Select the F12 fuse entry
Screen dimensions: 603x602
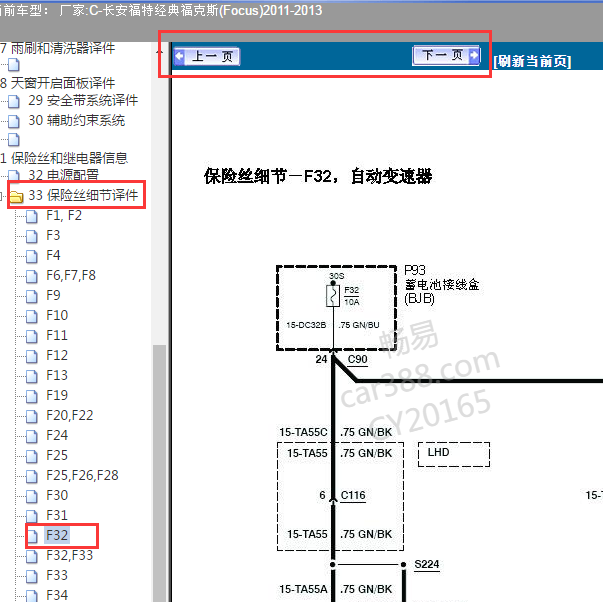coord(57,355)
